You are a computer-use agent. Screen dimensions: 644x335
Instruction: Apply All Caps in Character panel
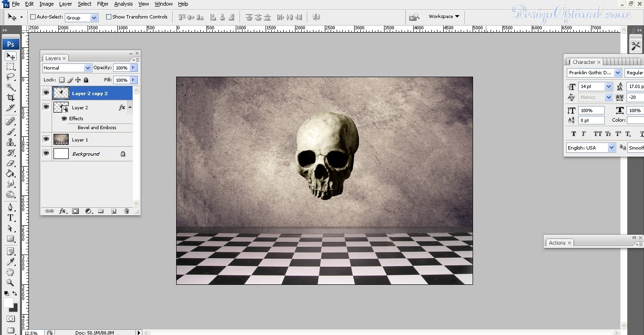click(x=598, y=134)
